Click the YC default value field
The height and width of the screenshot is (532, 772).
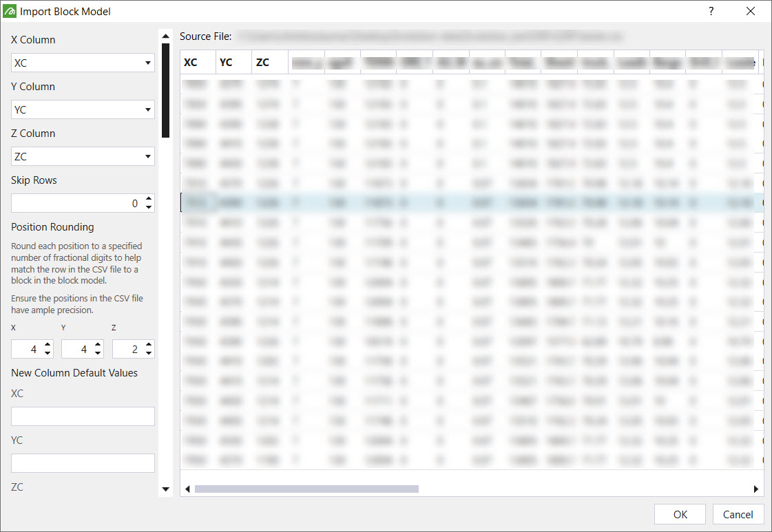pyautogui.click(x=83, y=463)
